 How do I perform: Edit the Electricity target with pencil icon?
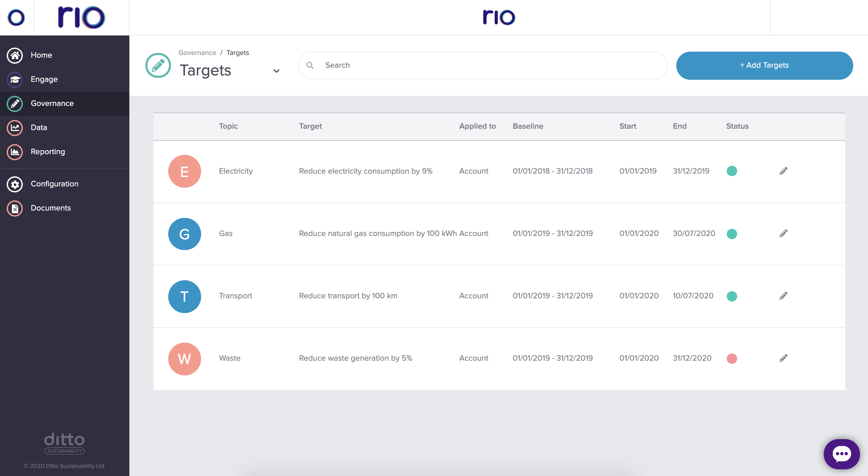point(783,171)
